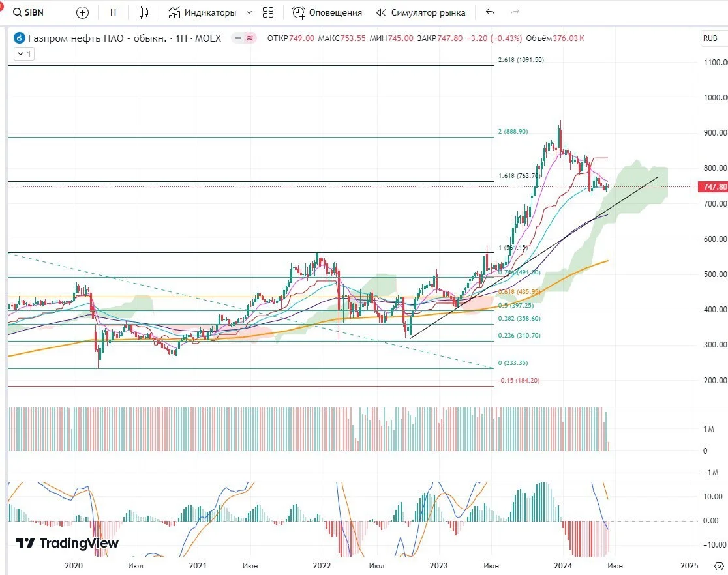
Task: Select the 0.236 (310.70) Fibonacci label
Action: [519, 336]
